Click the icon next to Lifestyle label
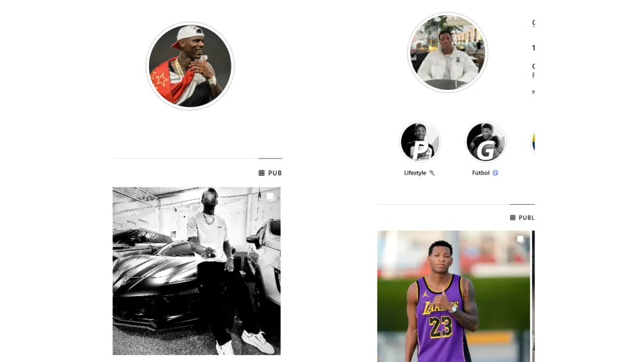This screenshot has height=362, width=644. 431,173
